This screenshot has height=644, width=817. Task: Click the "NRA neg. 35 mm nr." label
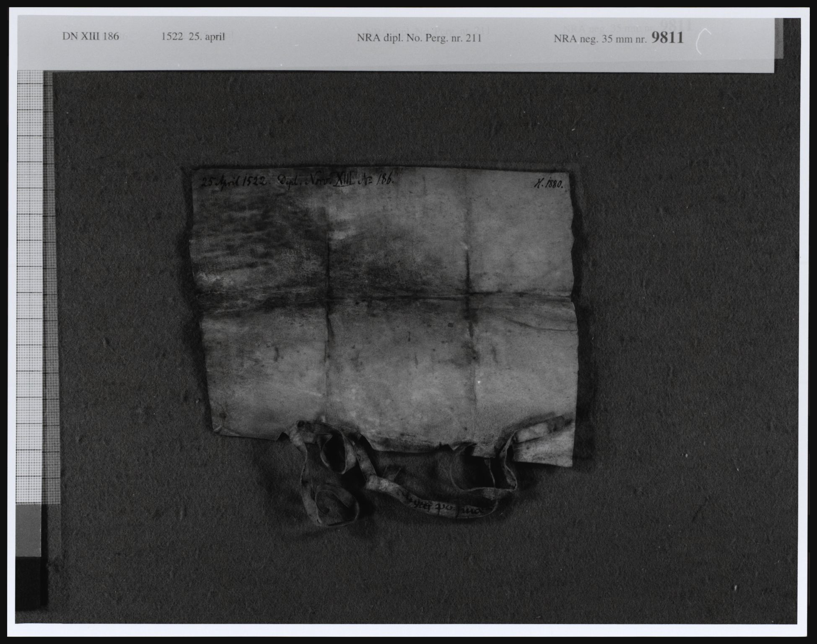click(x=601, y=39)
